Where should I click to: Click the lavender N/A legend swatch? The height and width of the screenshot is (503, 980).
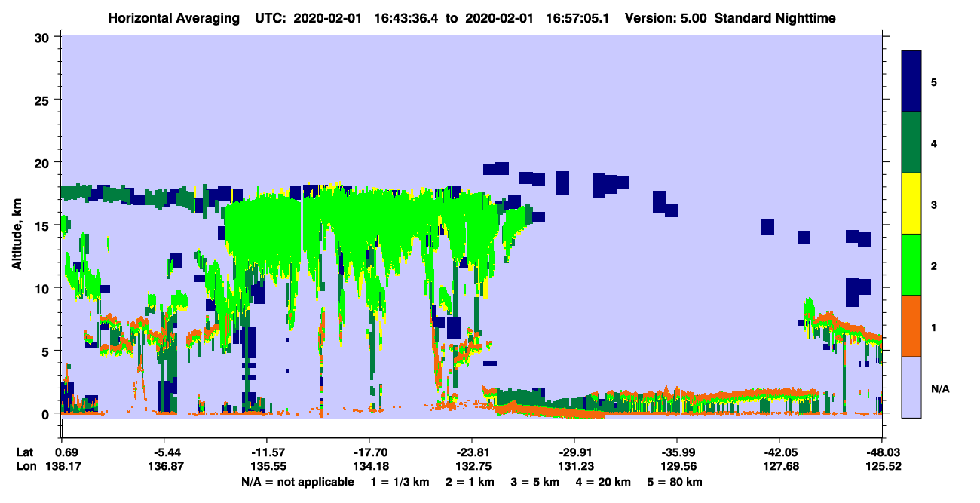tap(911, 386)
